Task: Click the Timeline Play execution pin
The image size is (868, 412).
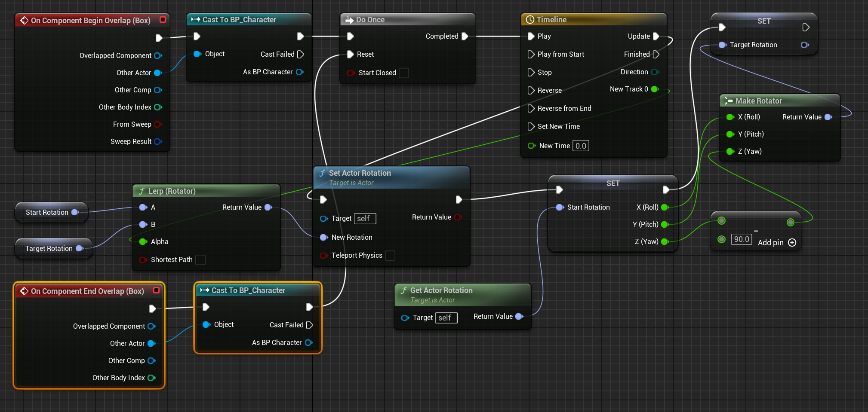Action: pyautogui.click(x=531, y=37)
